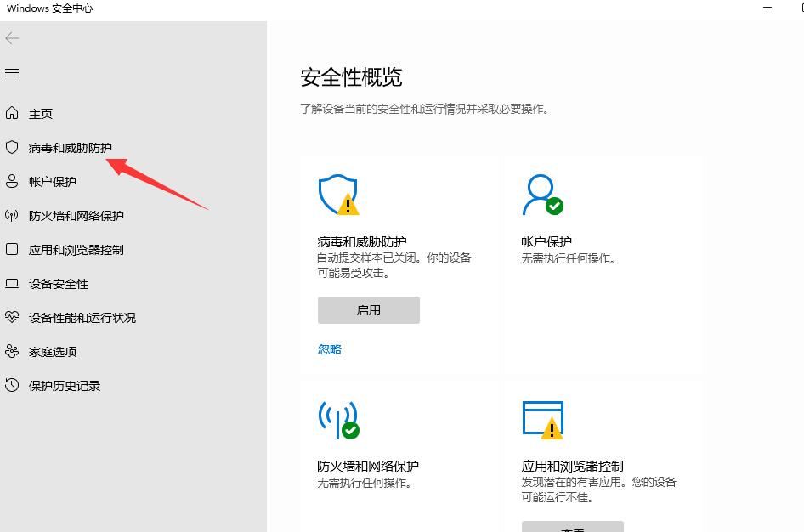Open 家庭选项 from the sidebar
This screenshot has width=804, height=532.
tap(53, 352)
